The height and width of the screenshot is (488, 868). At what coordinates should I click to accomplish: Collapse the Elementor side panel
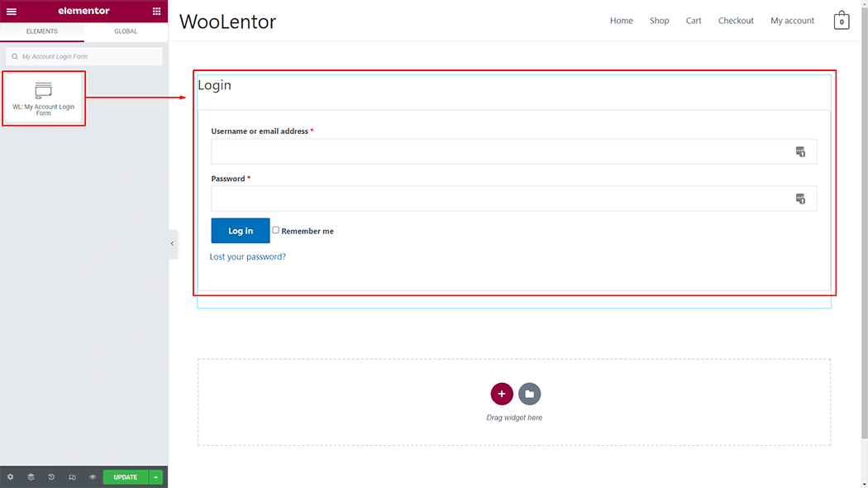(172, 244)
